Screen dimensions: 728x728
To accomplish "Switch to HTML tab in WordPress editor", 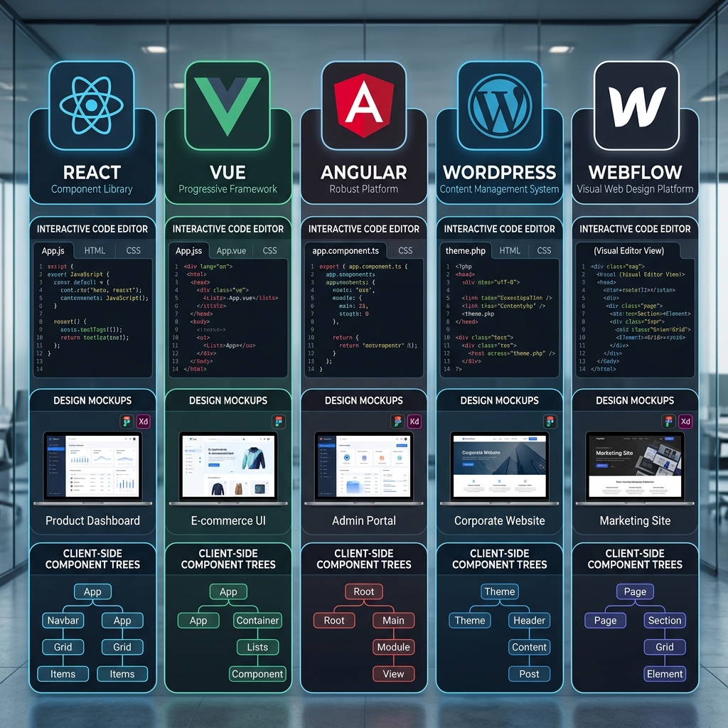I will pyautogui.click(x=510, y=251).
